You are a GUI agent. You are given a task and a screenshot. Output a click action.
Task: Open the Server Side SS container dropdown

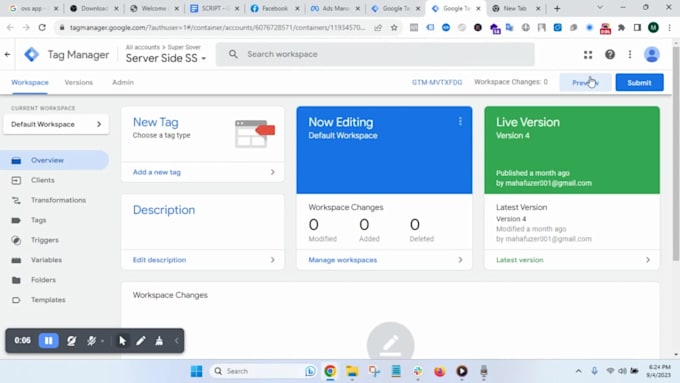(166, 58)
